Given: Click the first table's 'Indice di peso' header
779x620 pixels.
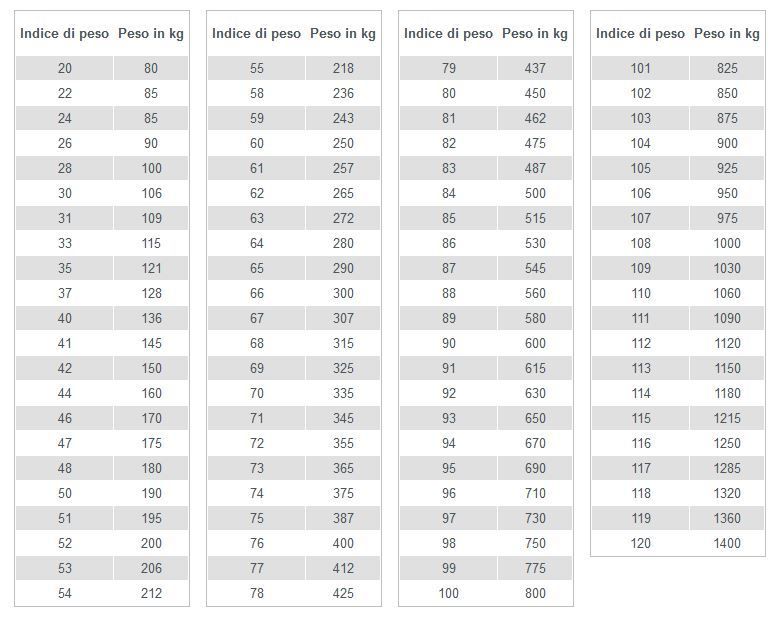Looking at the screenshot, I should 64,33.
